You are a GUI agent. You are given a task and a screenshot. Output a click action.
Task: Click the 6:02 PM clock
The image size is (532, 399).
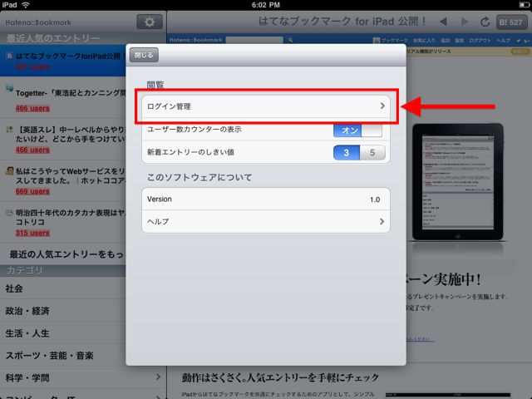point(266,5)
